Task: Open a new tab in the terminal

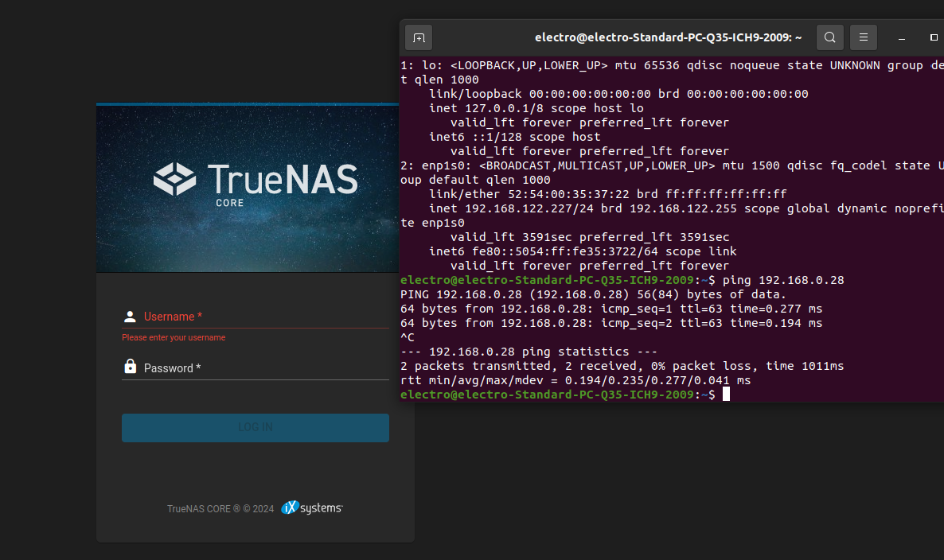Action: (x=419, y=38)
